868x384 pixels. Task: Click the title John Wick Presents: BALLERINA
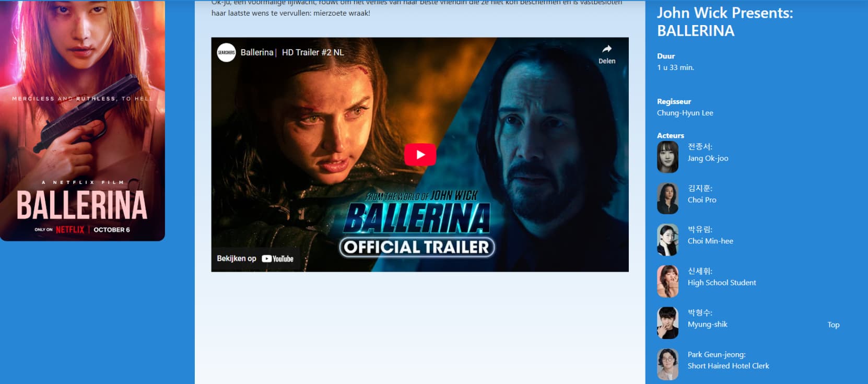[x=725, y=21]
